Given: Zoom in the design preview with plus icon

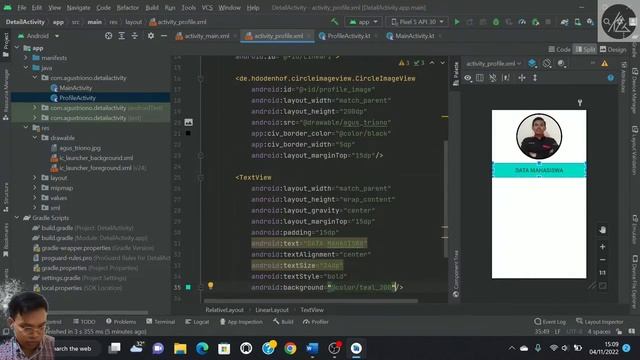Looking at the screenshot, I should (602, 247).
